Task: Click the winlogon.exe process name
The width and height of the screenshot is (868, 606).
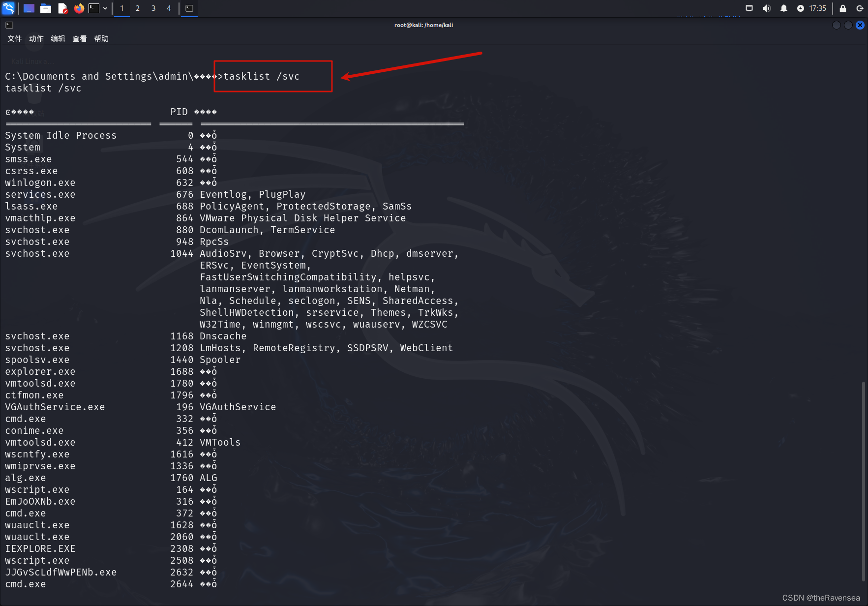Action: point(40,182)
